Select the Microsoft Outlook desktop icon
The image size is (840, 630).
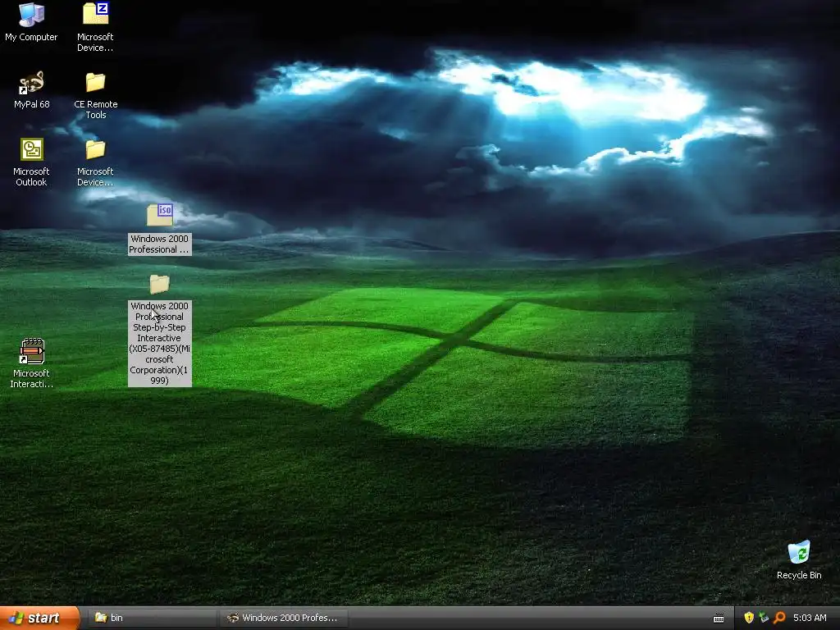click(x=32, y=149)
